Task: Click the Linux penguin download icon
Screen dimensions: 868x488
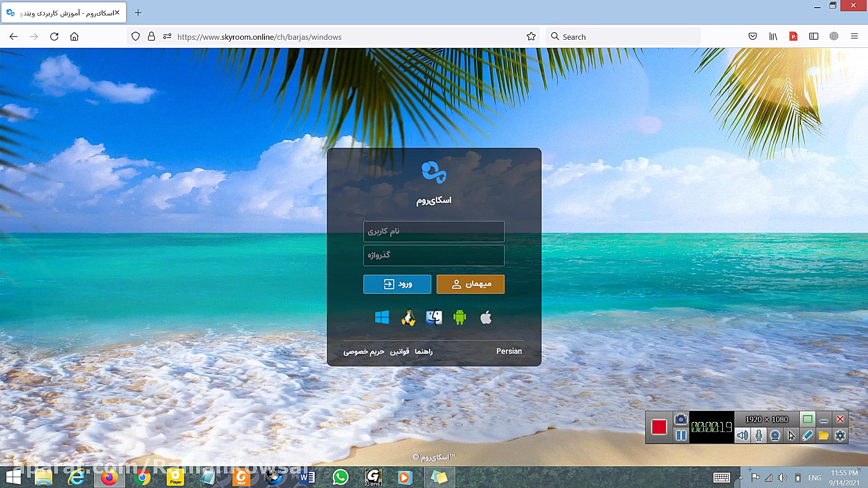Action: point(408,318)
